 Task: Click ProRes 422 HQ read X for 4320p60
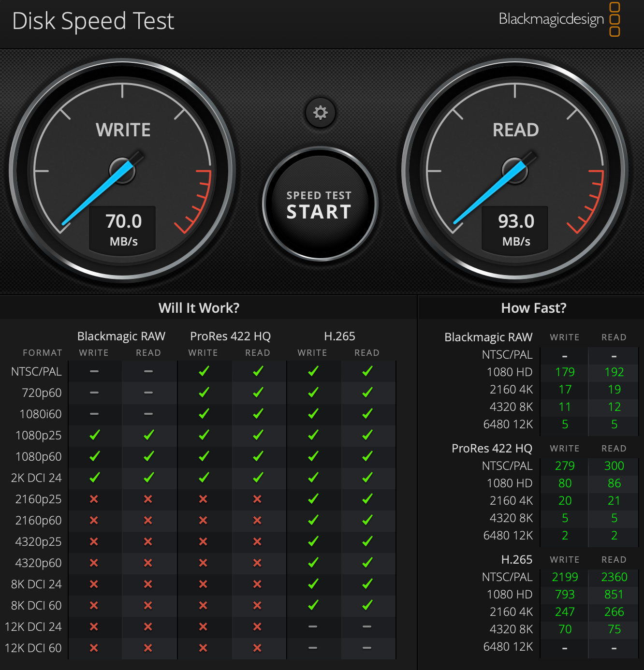tap(257, 563)
